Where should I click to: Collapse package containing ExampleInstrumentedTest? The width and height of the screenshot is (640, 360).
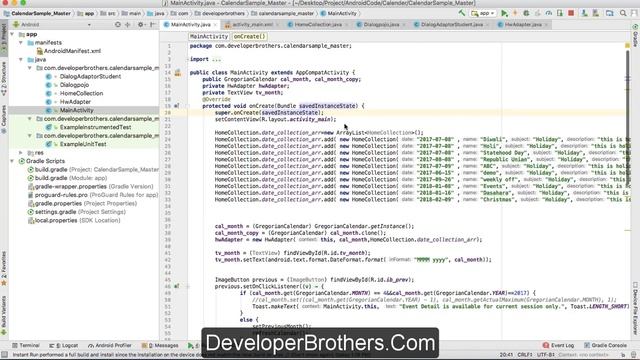tap(30, 119)
